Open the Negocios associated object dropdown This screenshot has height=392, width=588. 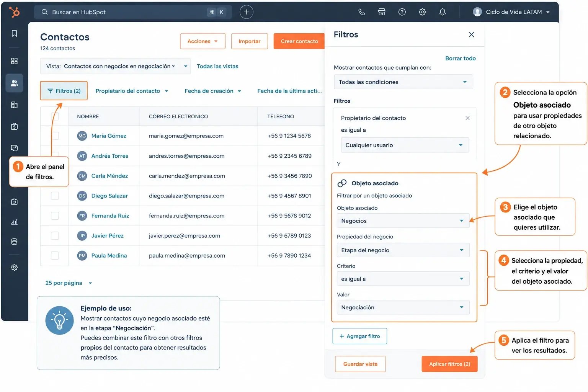[x=403, y=221]
